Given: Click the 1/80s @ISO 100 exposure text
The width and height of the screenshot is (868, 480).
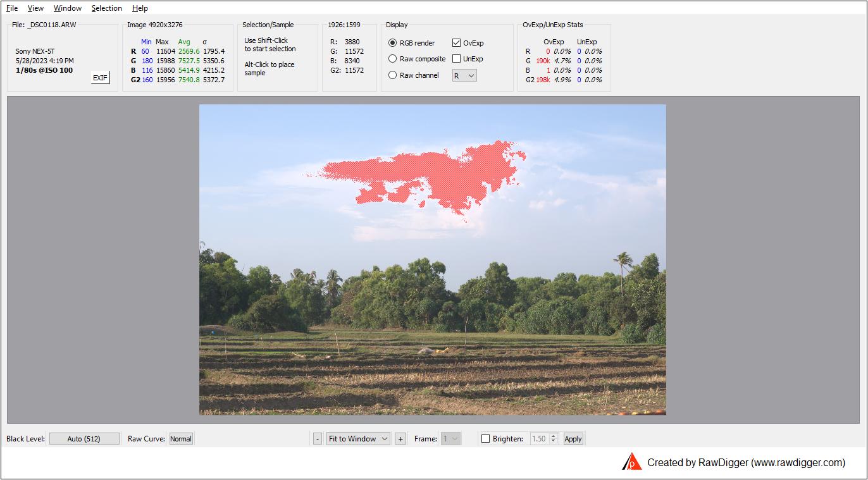Looking at the screenshot, I should [44, 70].
